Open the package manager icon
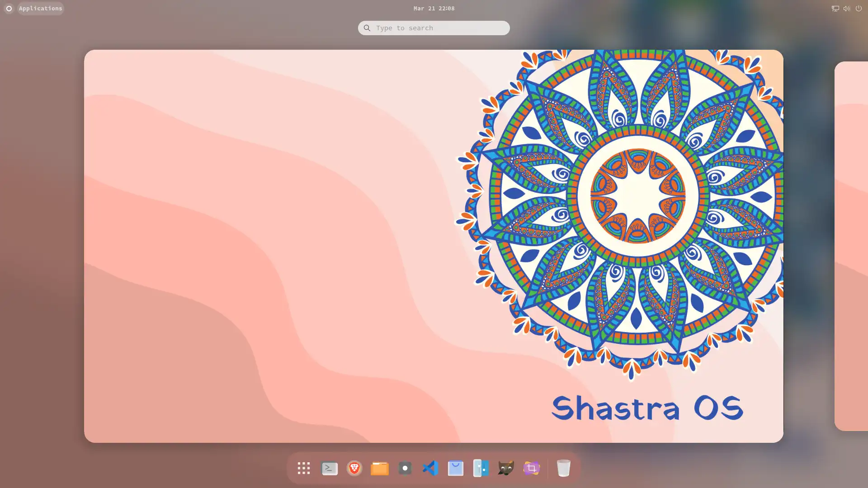 point(456,468)
